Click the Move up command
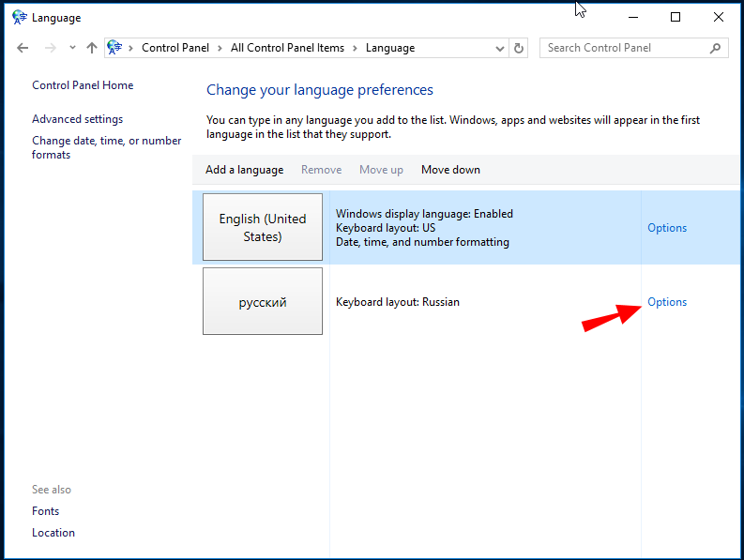This screenshot has width=744, height=560. (381, 170)
